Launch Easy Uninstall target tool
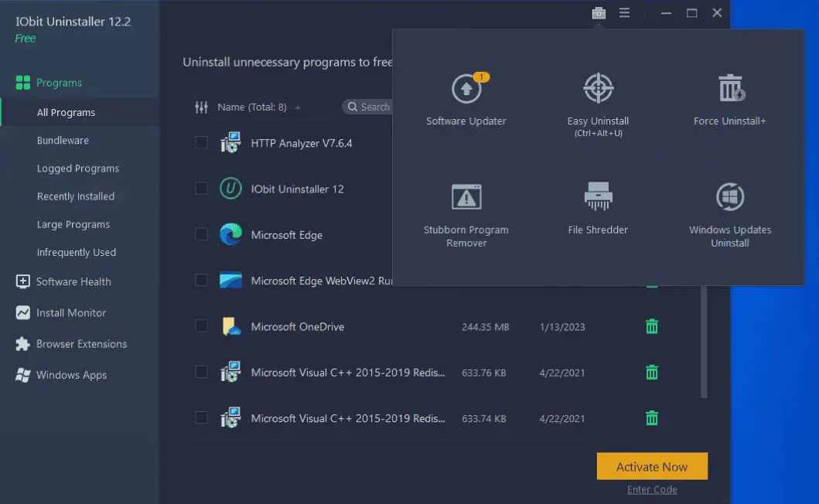 pos(598,104)
